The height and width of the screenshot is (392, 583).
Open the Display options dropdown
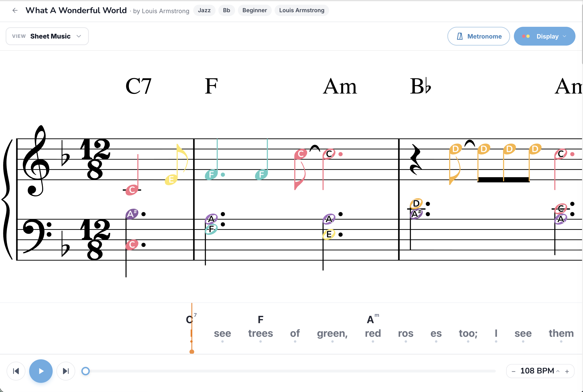[544, 36]
